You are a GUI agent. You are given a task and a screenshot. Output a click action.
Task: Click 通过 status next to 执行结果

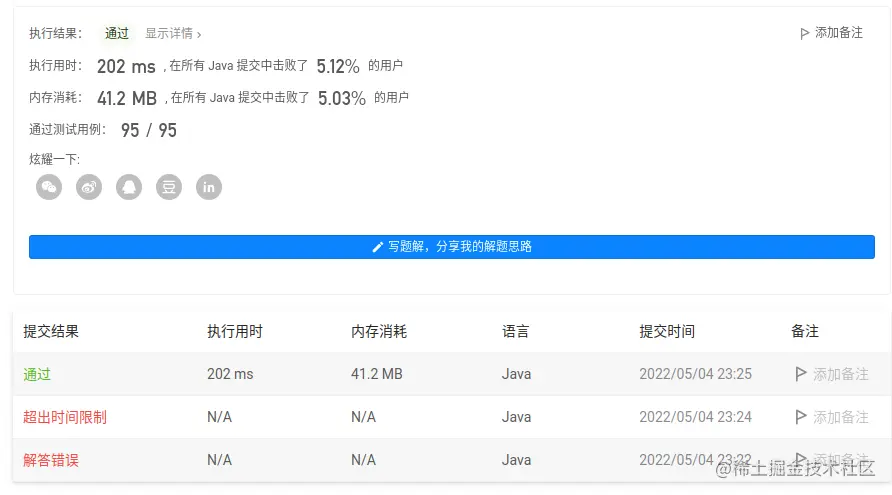(117, 34)
